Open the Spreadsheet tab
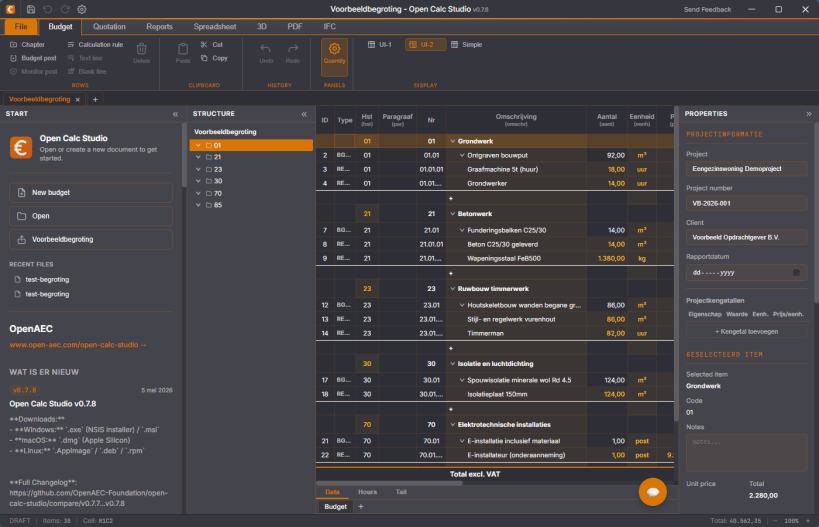Screen dimensions: 819x527 point(215,27)
